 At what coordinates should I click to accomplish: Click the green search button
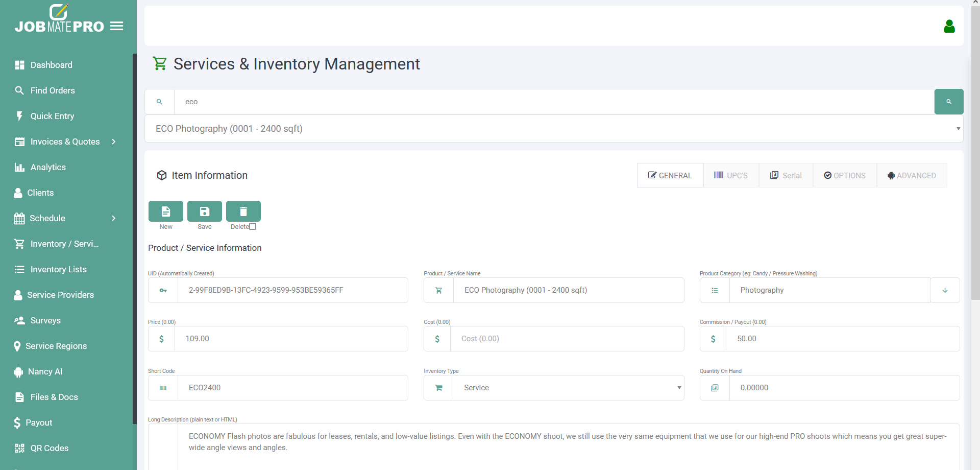click(948, 102)
